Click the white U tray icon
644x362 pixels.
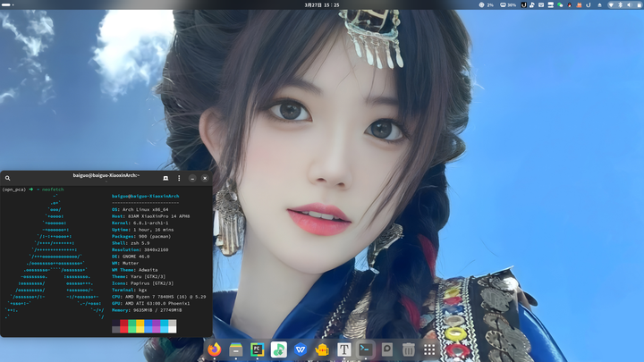coord(589,5)
